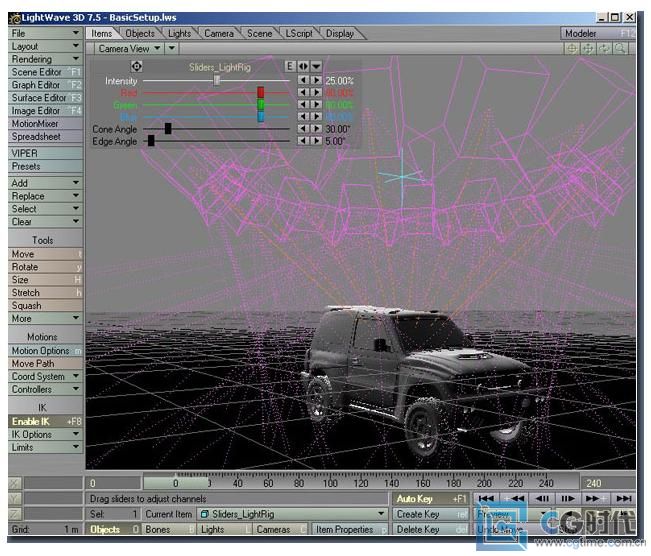Click the E envelope button on slider panel
This screenshot has height=556, width=651.
(290, 66)
